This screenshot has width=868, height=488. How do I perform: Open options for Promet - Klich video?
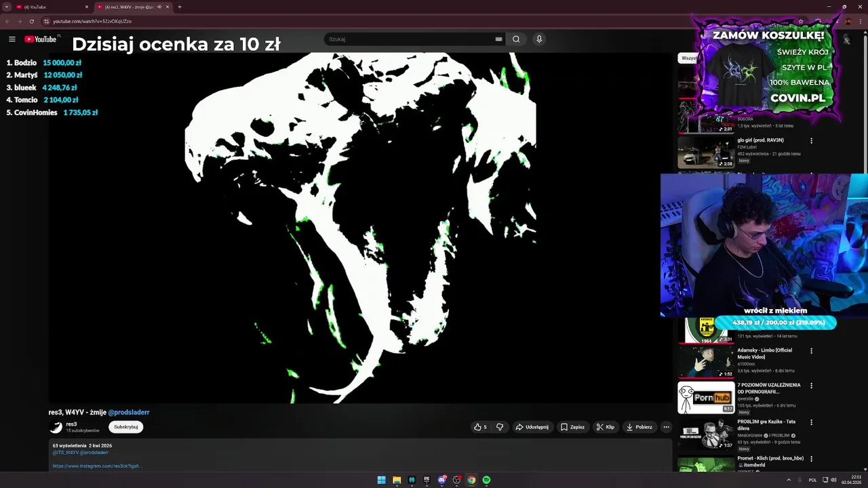[x=811, y=459]
